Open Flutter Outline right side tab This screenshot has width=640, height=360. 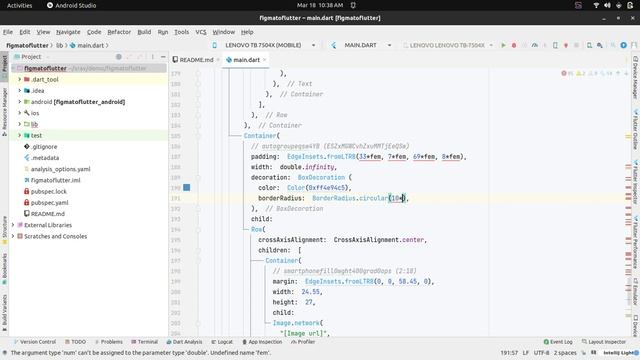(636, 129)
